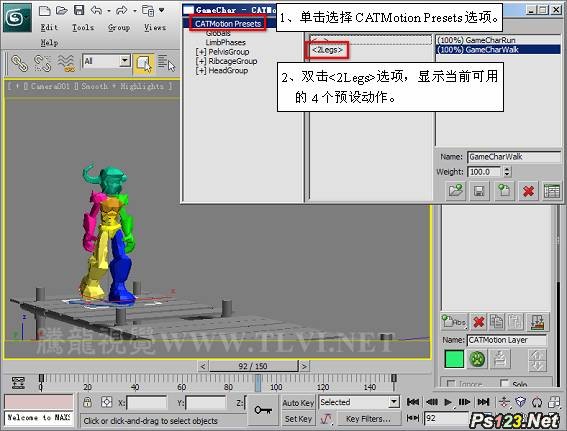Click the time slider next frame arrow
The width and height of the screenshot is (567, 431).
tap(304, 366)
